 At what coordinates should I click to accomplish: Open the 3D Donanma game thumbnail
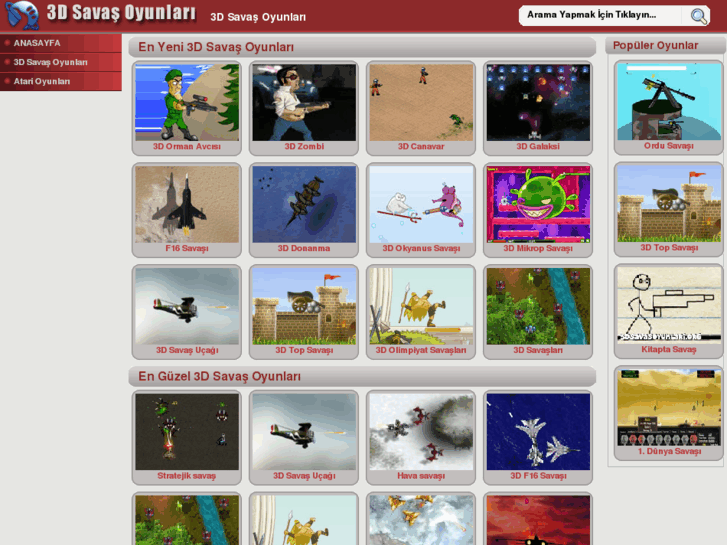click(x=304, y=205)
